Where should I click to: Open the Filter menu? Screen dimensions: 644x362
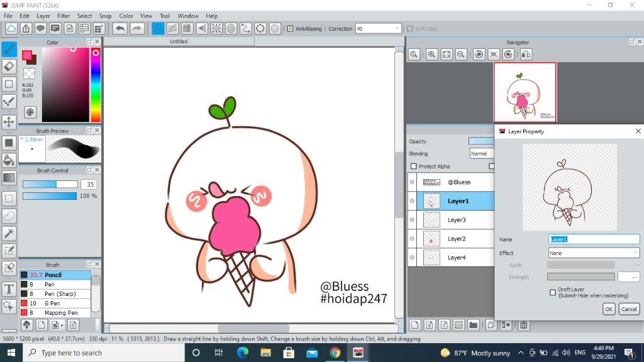(x=64, y=16)
